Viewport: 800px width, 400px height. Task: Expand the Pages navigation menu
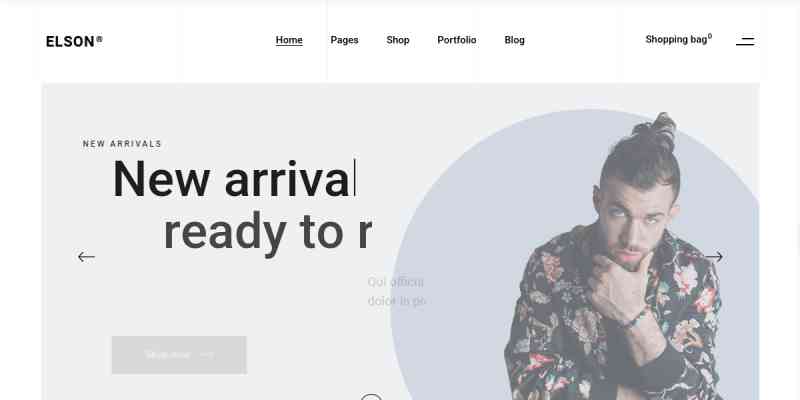tap(344, 40)
